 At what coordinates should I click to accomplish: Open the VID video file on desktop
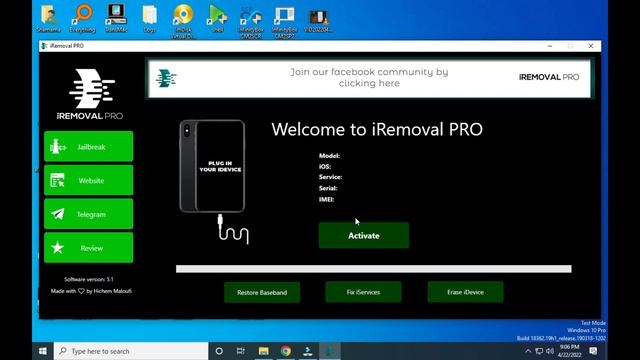[318, 20]
